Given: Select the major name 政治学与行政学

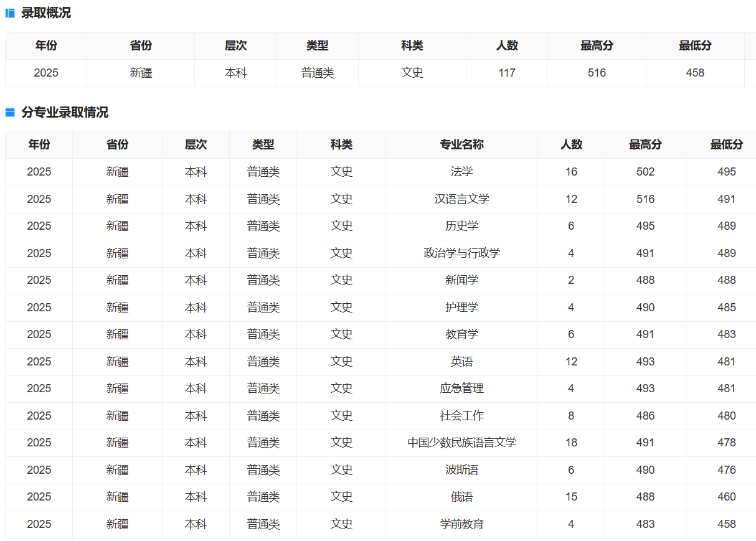Looking at the screenshot, I should coord(461,253).
